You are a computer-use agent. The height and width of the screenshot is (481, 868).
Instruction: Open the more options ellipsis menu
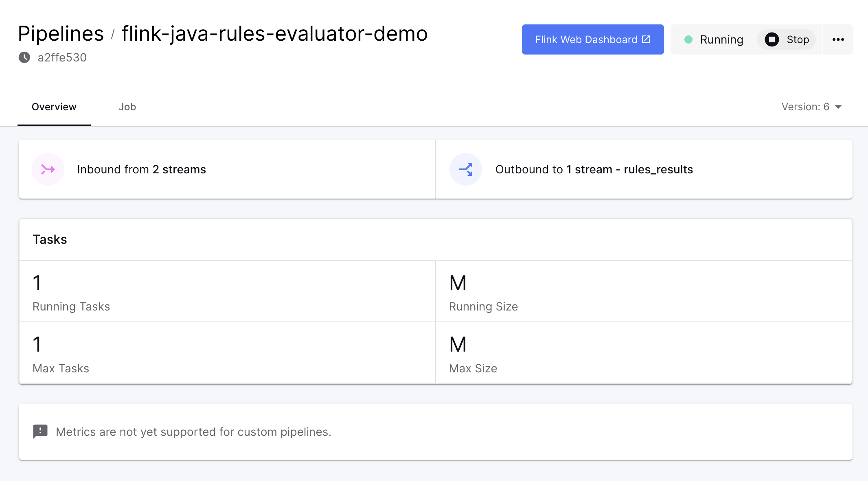(838, 39)
